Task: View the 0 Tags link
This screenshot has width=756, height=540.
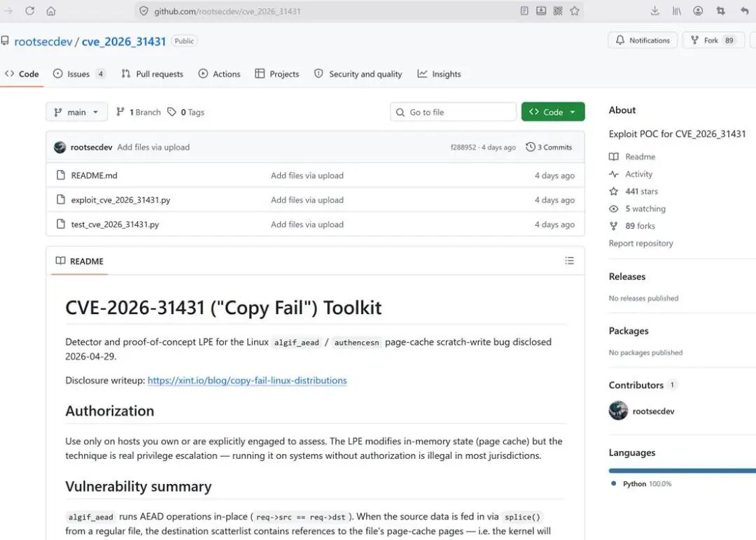Action: (186, 112)
